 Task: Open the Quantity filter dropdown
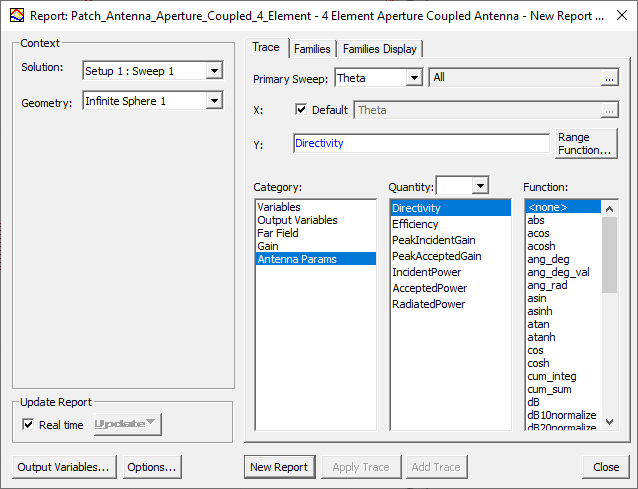pos(481,186)
